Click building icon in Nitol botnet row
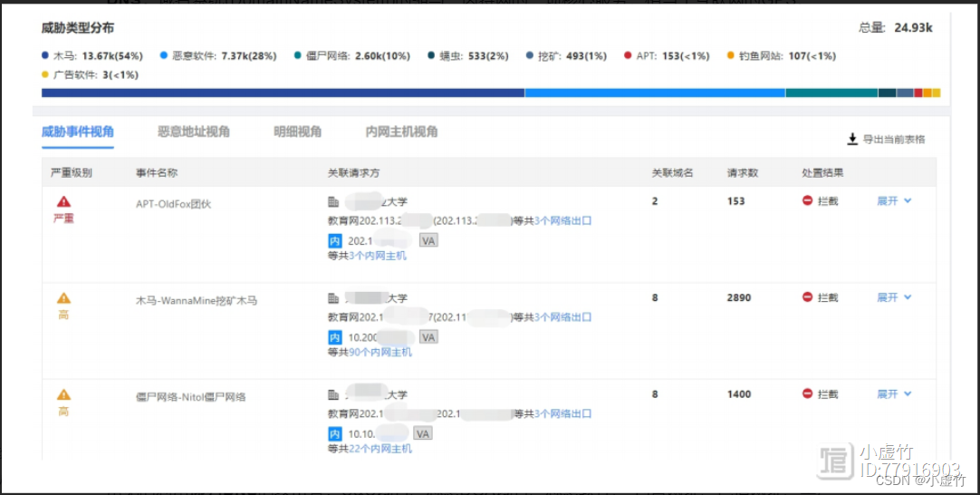The image size is (980, 495). coord(333,395)
